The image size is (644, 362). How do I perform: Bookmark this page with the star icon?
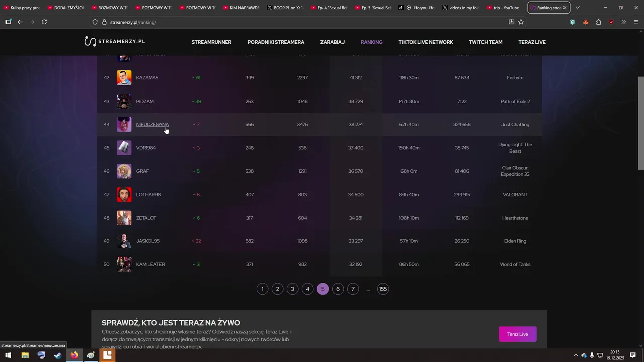click(x=521, y=22)
